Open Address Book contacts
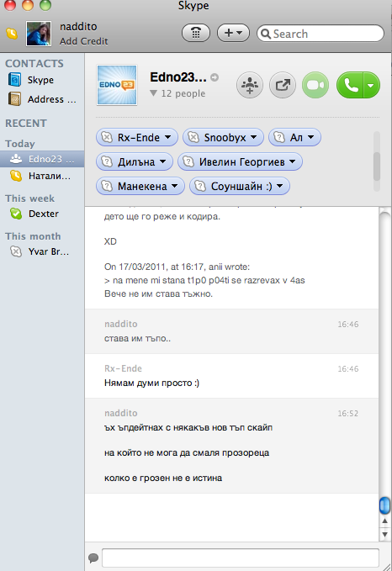Image resolution: width=392 pixels, height=571 pixels. click(42, 99)
